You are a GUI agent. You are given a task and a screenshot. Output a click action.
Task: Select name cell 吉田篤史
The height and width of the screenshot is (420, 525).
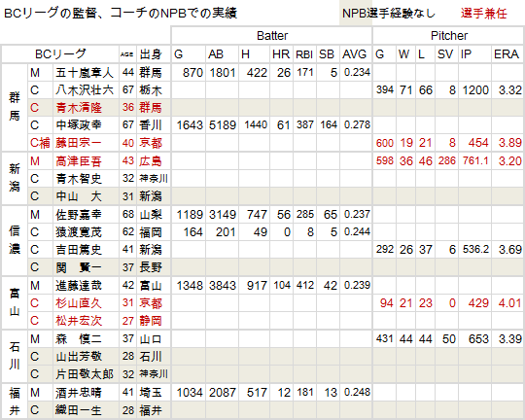point(86,250)
